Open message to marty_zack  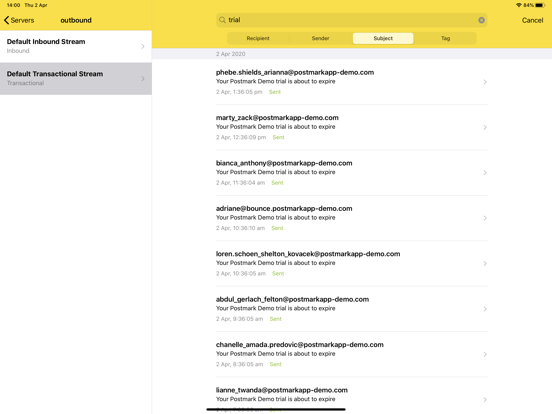pos(351,127)
